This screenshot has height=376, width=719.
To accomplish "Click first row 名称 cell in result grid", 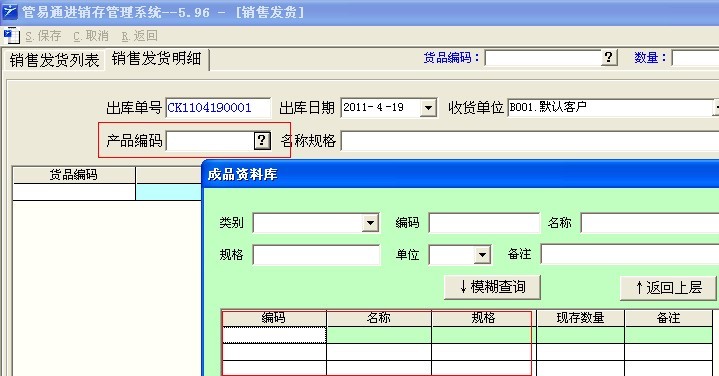I will coord(379,335).
